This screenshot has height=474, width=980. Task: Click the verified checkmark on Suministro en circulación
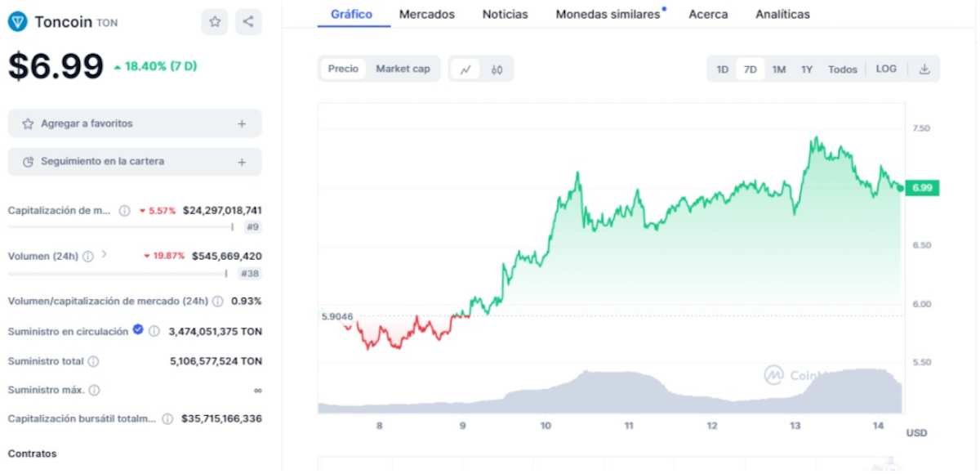pos(136,331)
